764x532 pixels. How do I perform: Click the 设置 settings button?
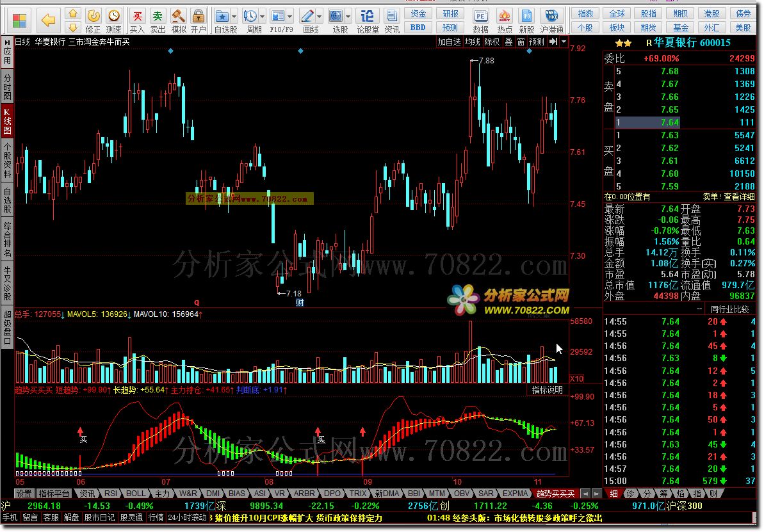tap(24, 494)
